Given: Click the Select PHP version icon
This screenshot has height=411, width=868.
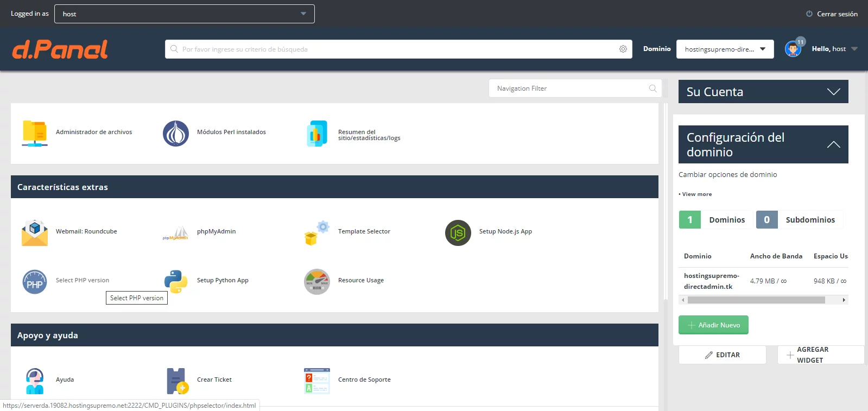Looking at the screenshot, I should (x=35, y=282).
